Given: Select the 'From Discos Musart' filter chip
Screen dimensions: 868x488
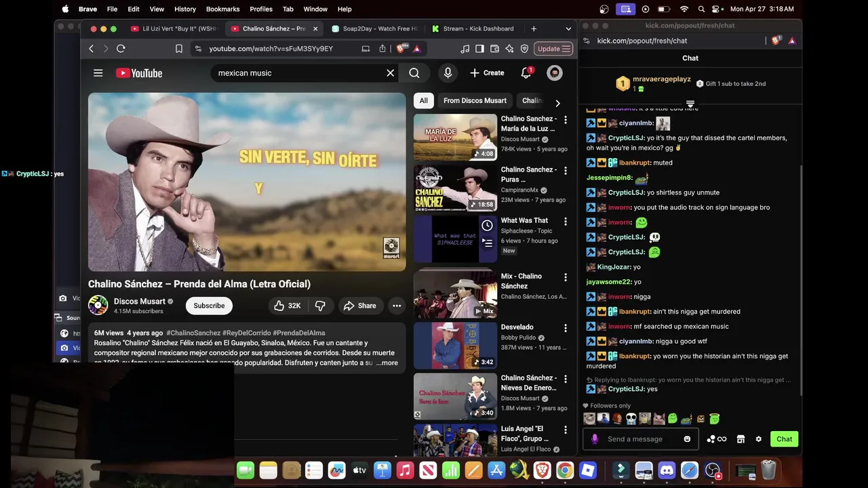Looking at the screenshot, I should (475, 100).
